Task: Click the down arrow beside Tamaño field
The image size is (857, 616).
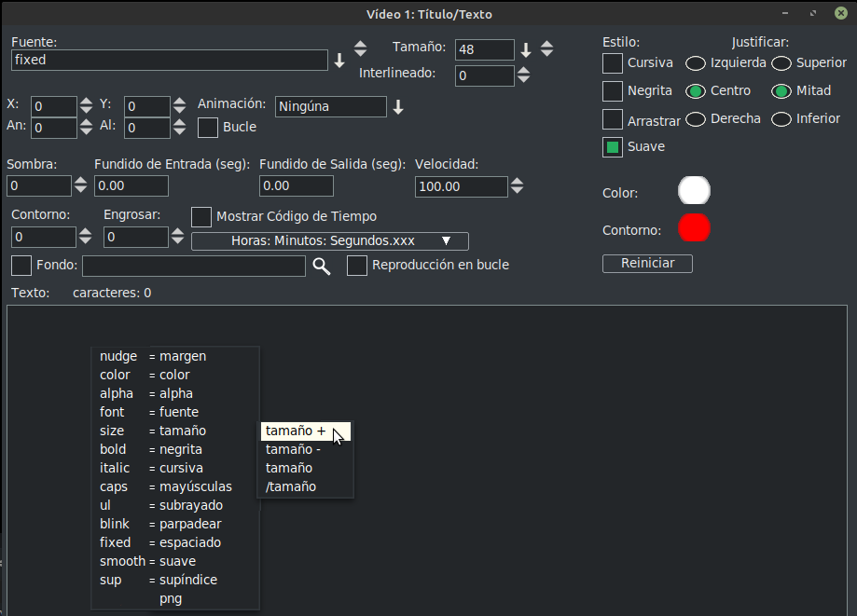Action: click(x=525, y=49)
